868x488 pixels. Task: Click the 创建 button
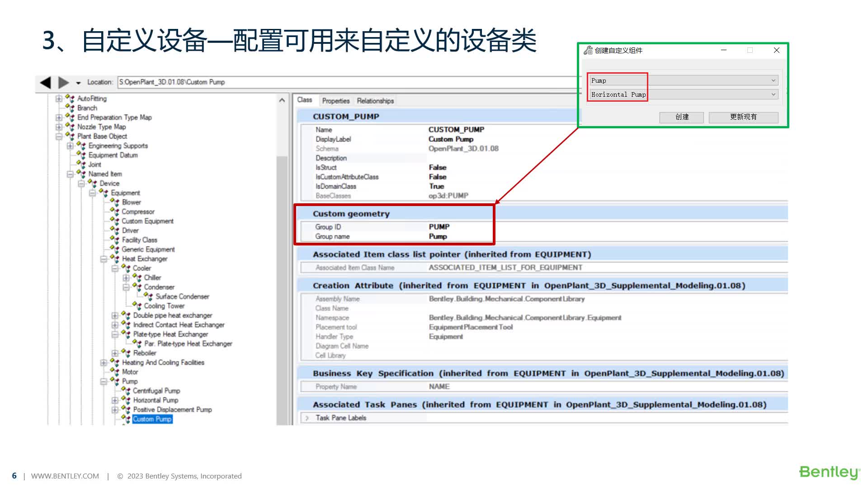pyautogui.click(x=681, y=117)
